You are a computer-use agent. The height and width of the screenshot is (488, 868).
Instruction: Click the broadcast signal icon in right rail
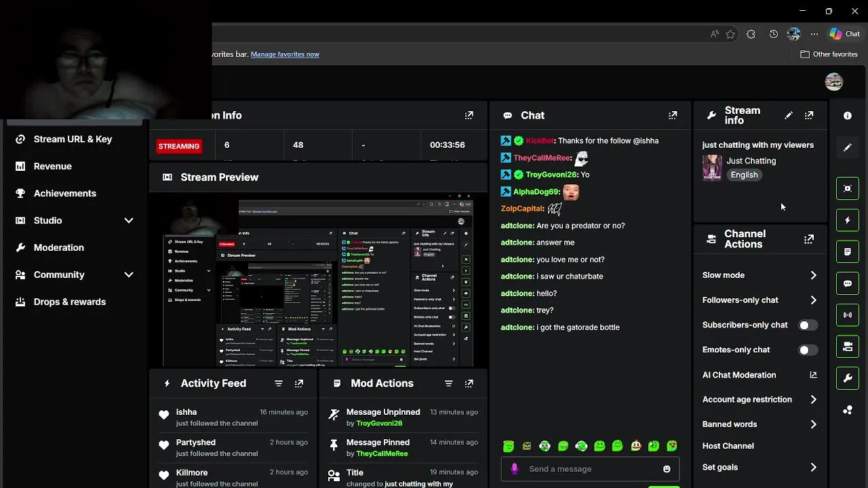pos(848,315)
